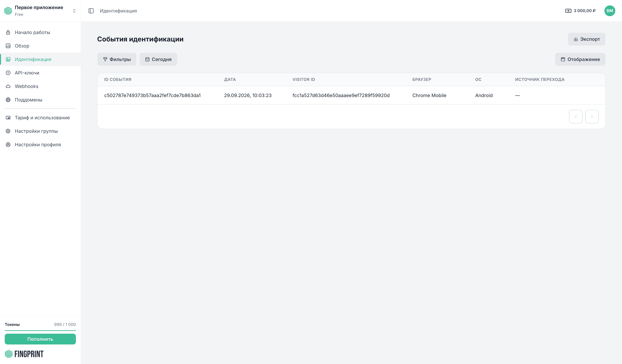This screenshot has width=622, height=364.
Task: Open Настройки группы
Action: pyautogui.click(x=40, y=131)
